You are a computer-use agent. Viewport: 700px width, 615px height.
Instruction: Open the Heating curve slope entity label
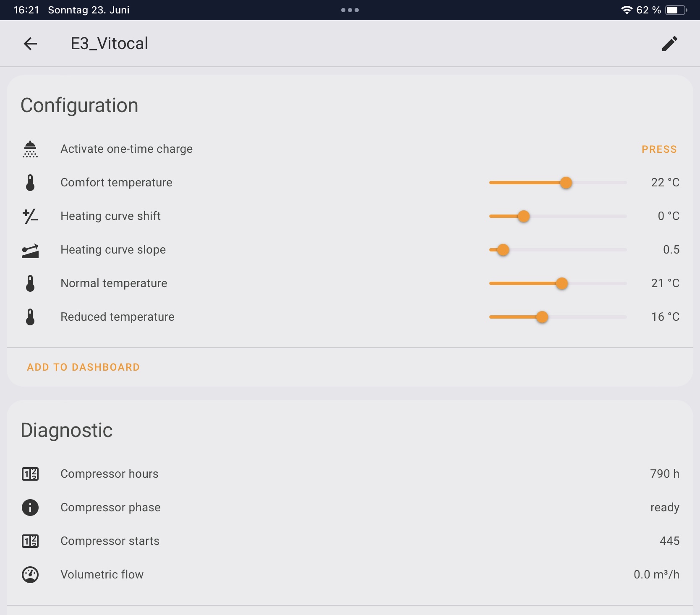[113, 250]
